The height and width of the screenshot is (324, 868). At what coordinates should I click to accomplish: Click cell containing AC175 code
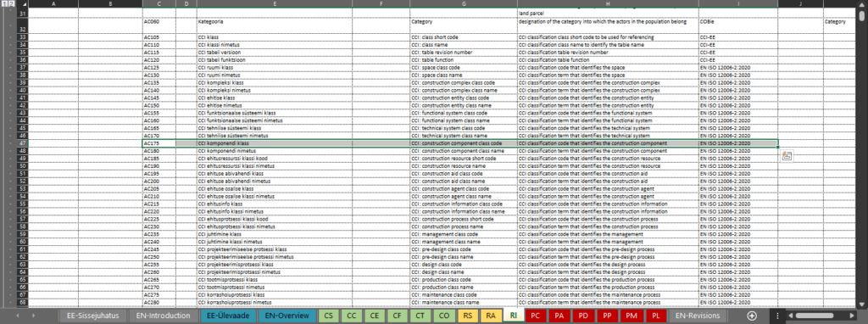(159, 142)
